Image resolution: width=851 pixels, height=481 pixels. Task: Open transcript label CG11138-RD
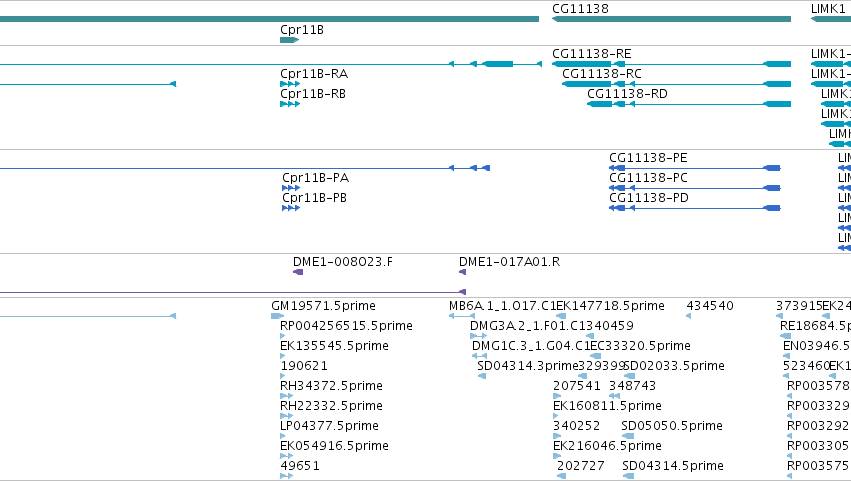tap(627, 94)
